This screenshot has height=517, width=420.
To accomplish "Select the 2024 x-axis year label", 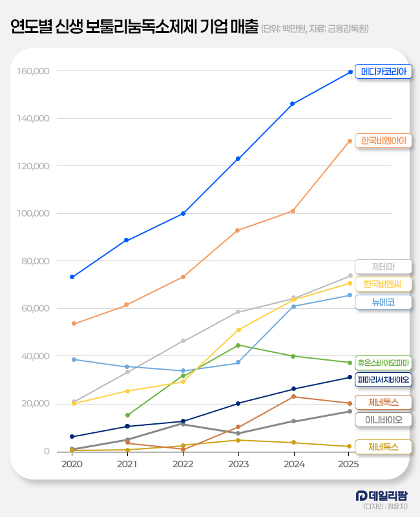I will click(293, 464).
